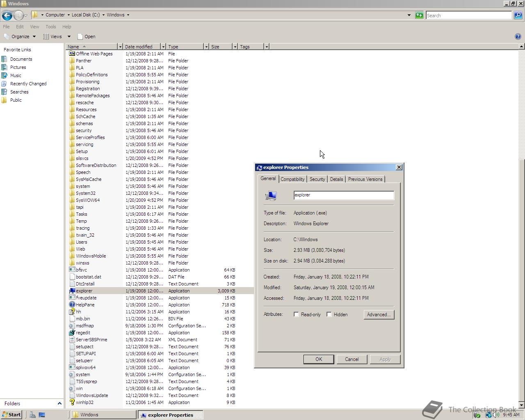The image size is (525, 420).
Task: Enable the Read-only checkbox
Action: pos(296,315)
